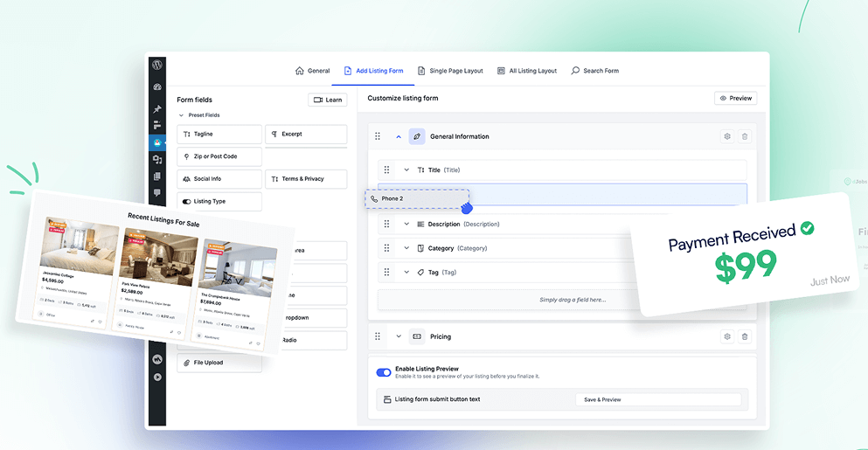Click the Preview button
Screen dimensions: 868x450
point(736,98)
